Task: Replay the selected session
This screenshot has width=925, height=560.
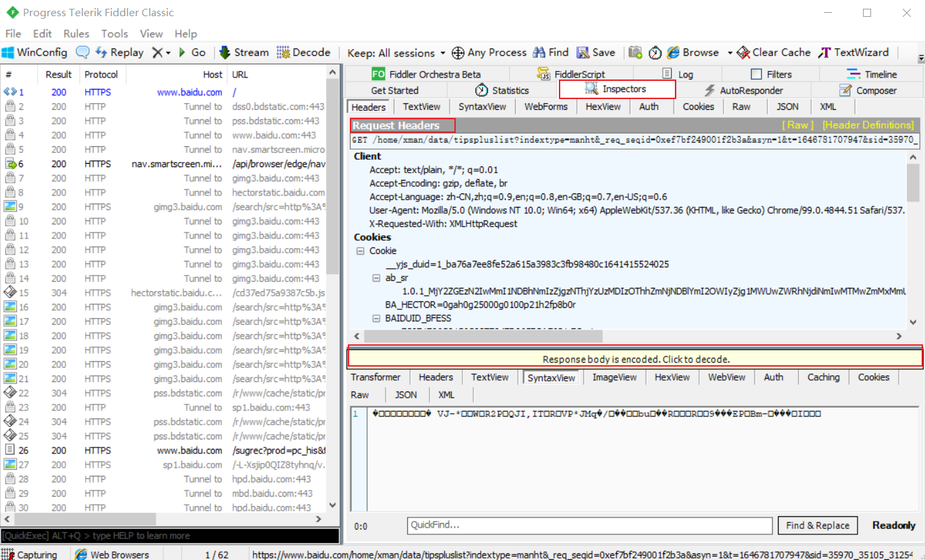Action: point(119,53)
